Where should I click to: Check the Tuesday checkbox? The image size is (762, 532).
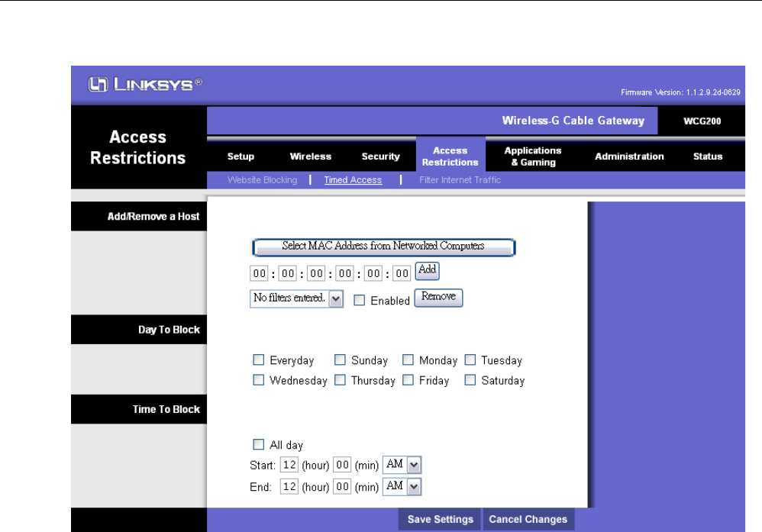[x=470, y=360]
